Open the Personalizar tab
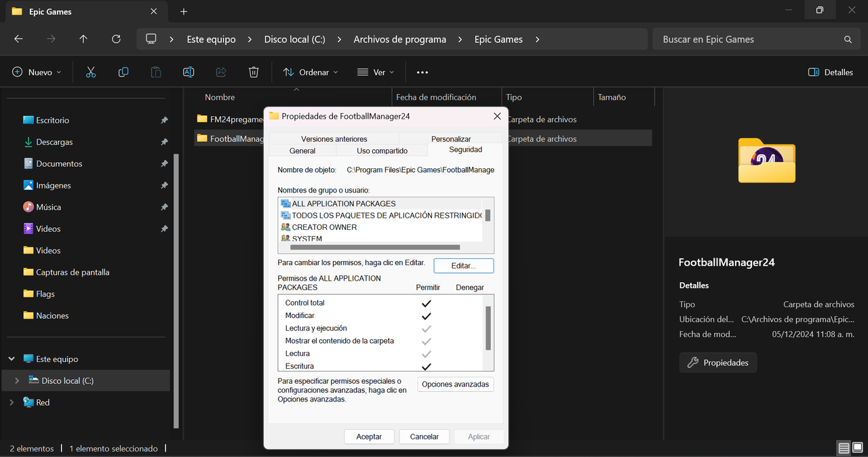This screenshot has height=457, width=868. tap(451, 139)
